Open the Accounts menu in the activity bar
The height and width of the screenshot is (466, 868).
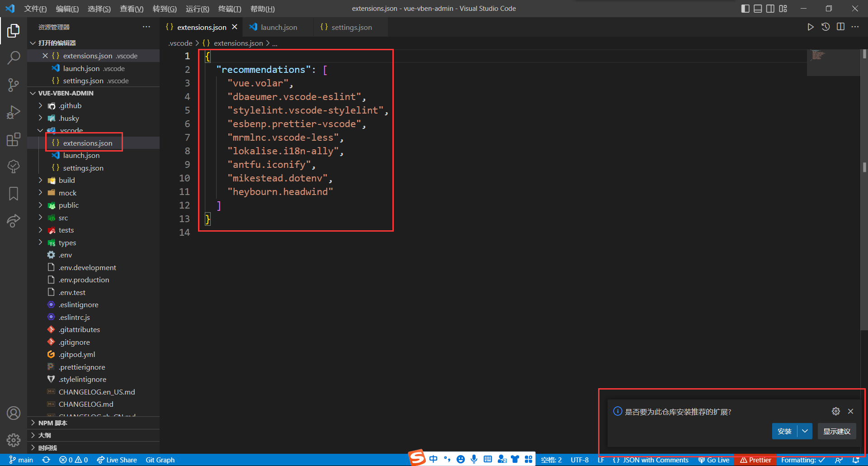point(14,413)
